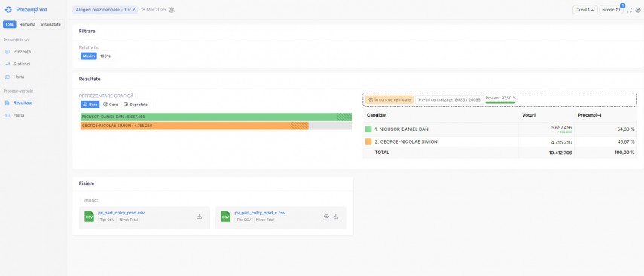Open settings gear icon in header
The image size is (644, 276).
pos(638,10)
